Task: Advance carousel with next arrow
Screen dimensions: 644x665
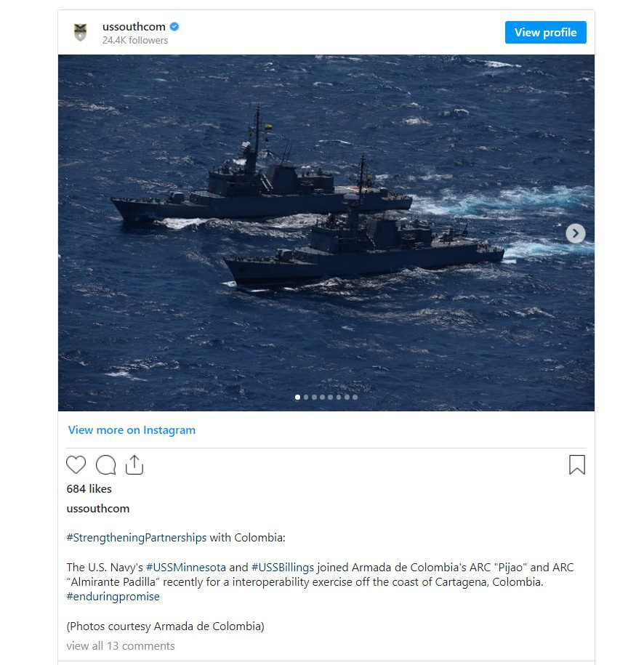Action: point(575,233)
